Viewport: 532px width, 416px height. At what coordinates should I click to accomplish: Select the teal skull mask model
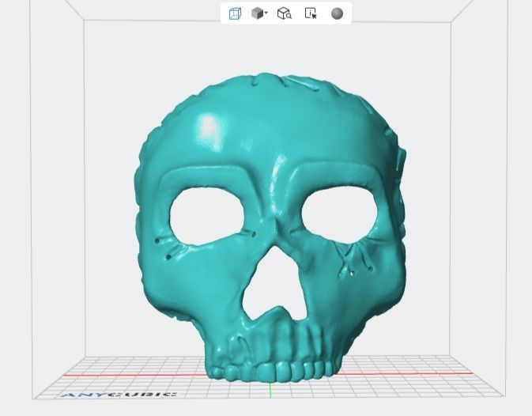pyautogui.click(x=270, y=227)
